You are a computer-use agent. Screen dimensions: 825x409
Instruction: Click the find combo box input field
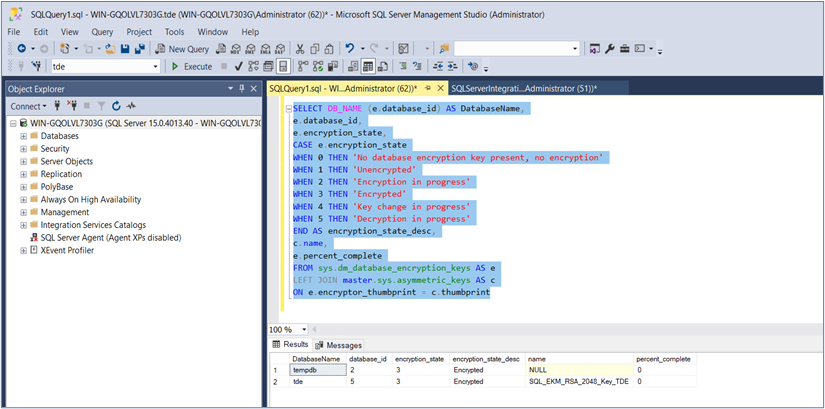pos(512,49)
